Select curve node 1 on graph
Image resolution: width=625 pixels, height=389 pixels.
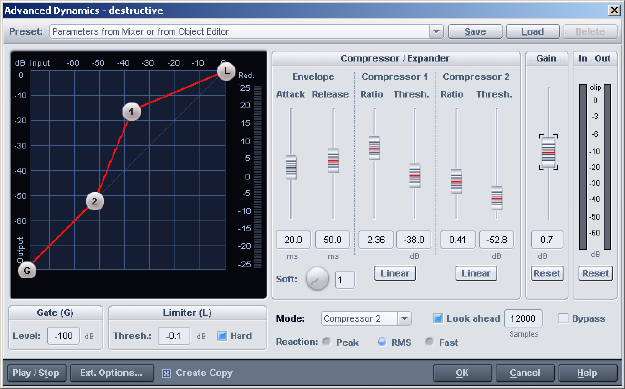132,112
